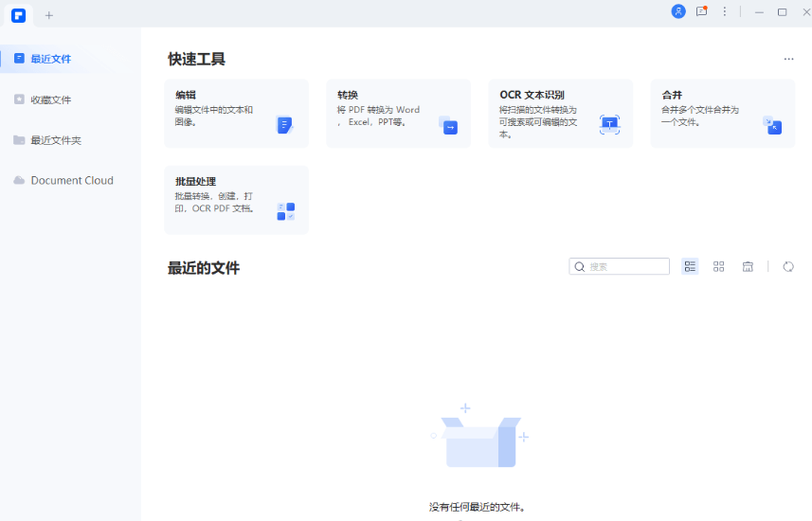Image resolution: width=812 pixels, height=521 pixels.
Task: Click the batch process grid icon
Action: click(286, 211)
